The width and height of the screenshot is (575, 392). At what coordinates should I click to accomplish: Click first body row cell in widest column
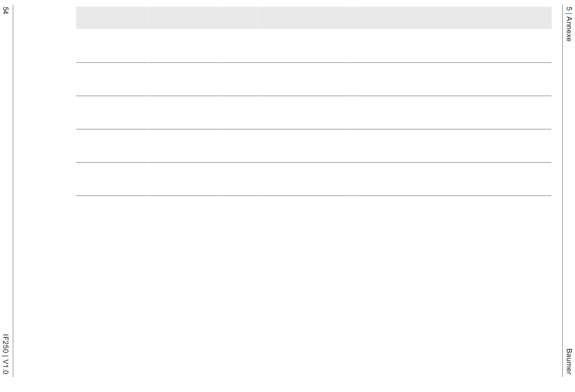point(452,46)
